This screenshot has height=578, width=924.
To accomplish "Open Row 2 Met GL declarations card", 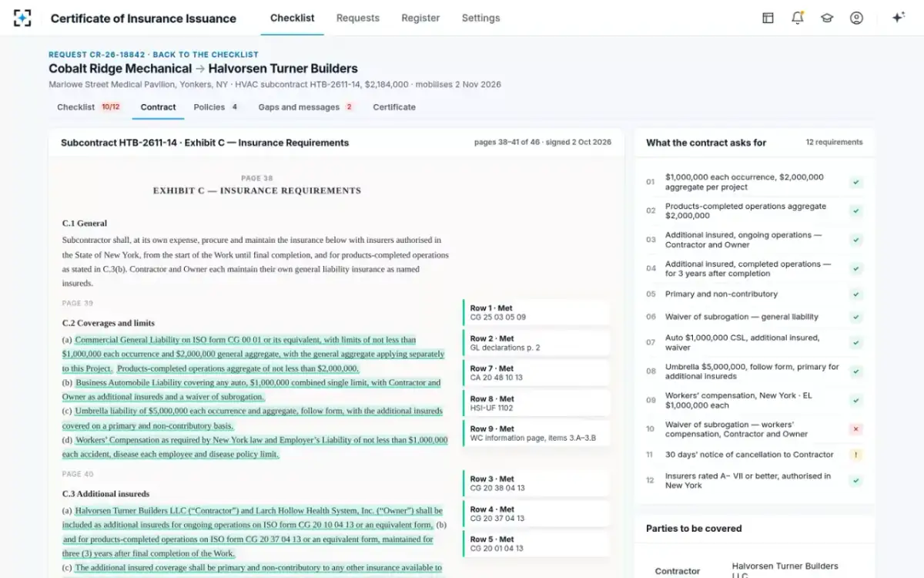I will point(536,343).
